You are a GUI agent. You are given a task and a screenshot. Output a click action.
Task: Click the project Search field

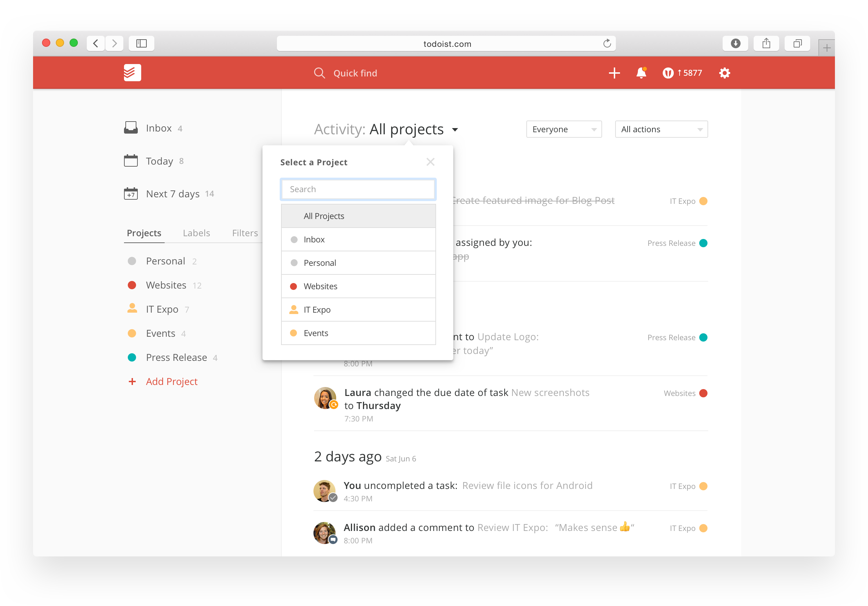tap(358, 189)
